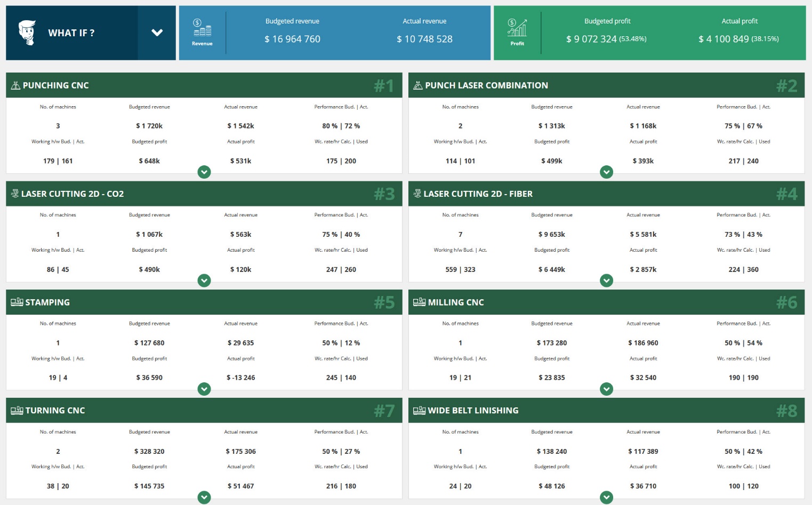This screenshot has width=812, height=505.
Task: Click the Stamping machine icon
Action: (15, 301)
